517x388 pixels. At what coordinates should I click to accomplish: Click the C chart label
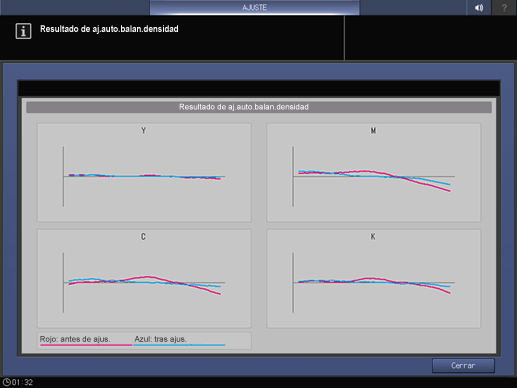coord(143,237)
